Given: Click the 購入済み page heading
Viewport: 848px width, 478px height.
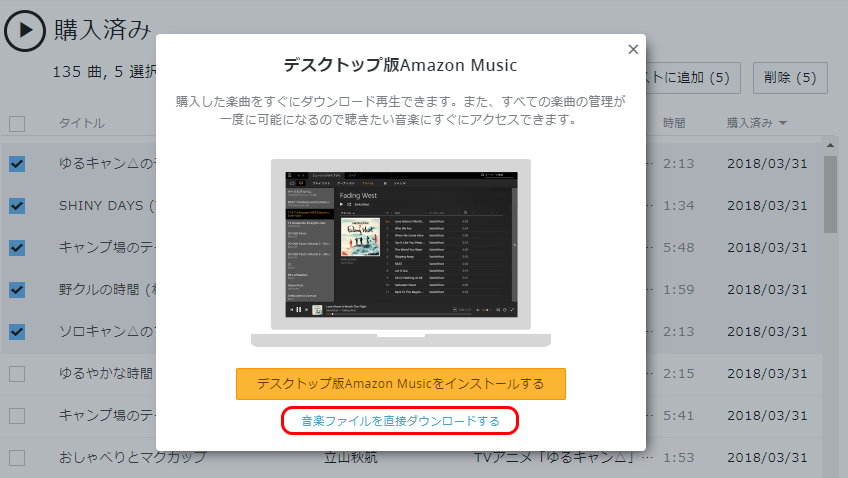Looking at the screenshot, I should (x=102, y=30).
